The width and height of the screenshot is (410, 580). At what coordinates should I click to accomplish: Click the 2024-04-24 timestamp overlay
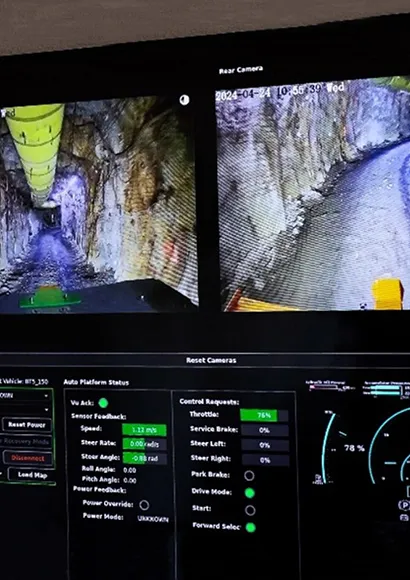tap(280, 92)
